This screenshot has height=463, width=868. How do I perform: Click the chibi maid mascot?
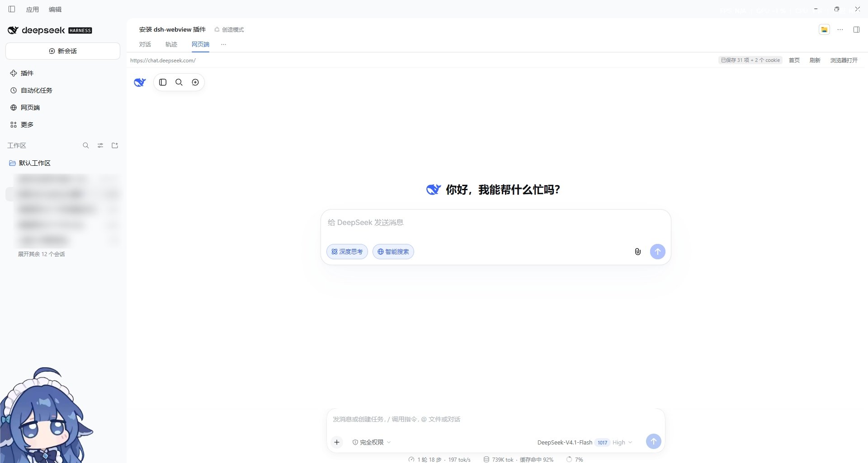(45, 416)
